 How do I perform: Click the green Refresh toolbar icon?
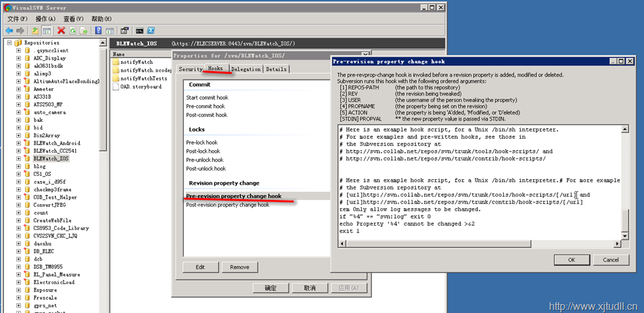73,30
